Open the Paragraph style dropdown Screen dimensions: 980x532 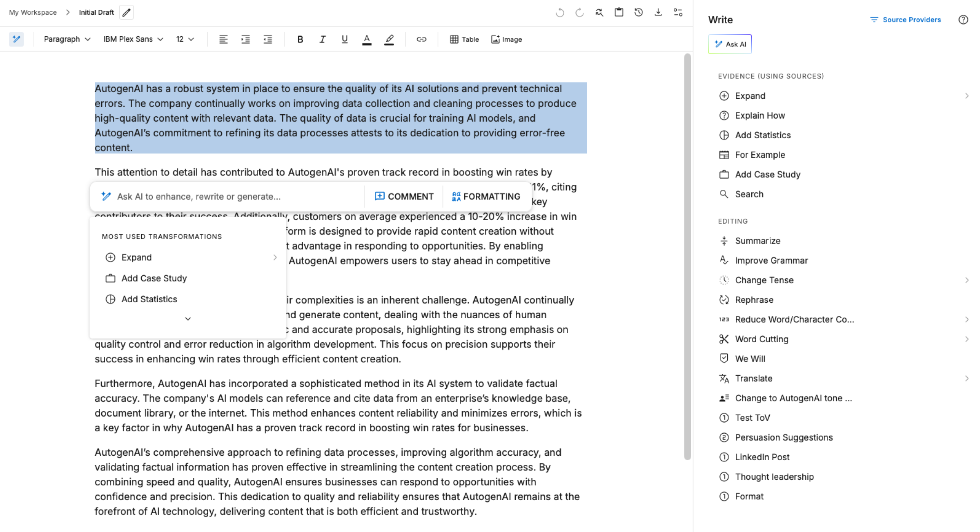[x=67, y=39]
